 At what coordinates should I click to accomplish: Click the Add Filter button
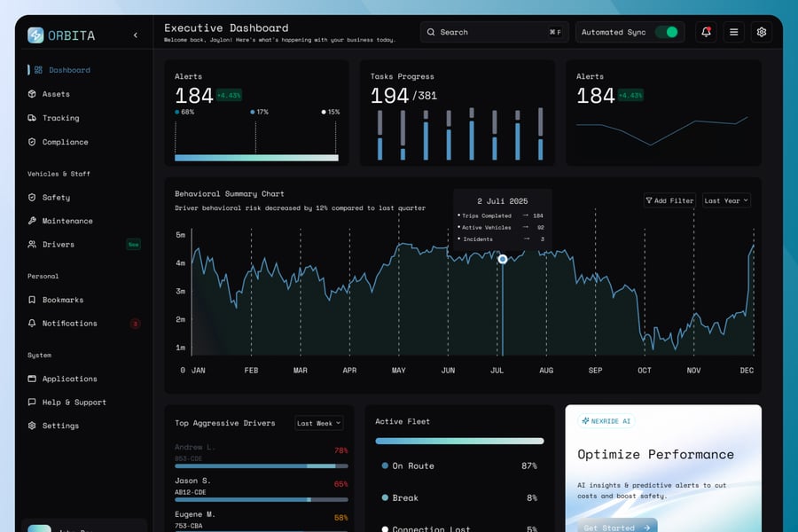pos(669,200)
